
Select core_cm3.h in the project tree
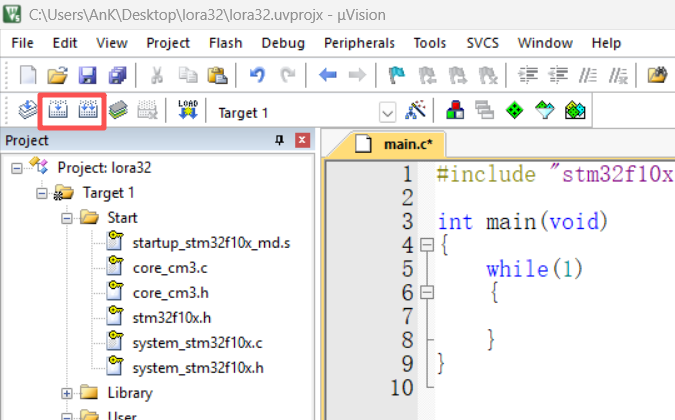(170, 293)
